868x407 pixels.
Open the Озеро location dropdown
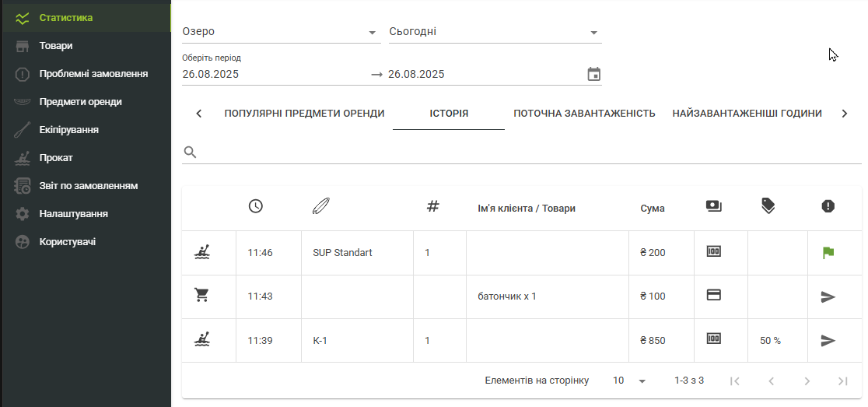point(280,32)
